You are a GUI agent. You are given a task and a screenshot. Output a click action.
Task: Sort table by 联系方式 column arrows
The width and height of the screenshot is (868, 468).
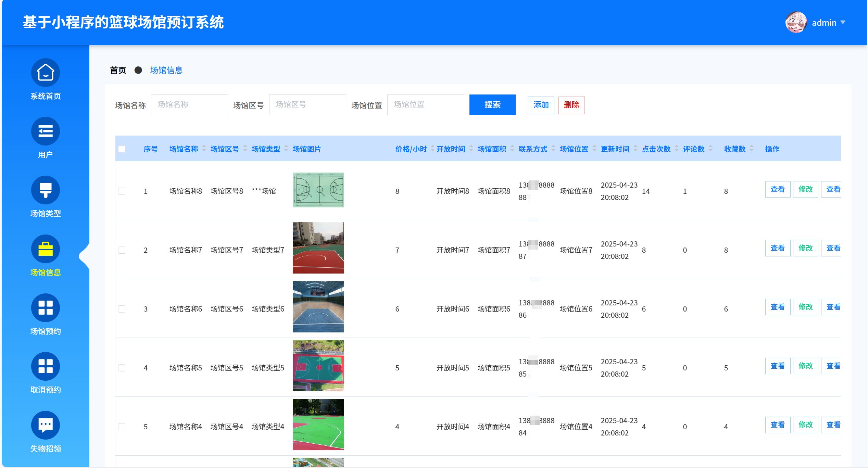pyautogui.click(x=553, y=148)
